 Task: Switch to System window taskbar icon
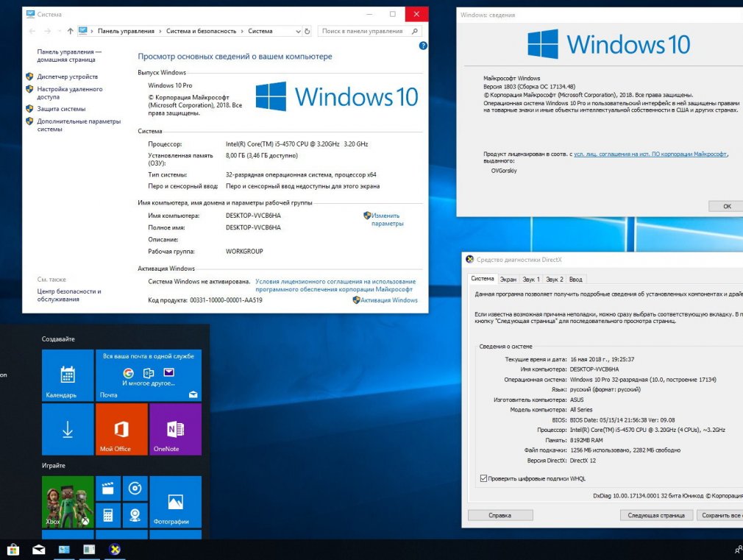pos(64,550)
